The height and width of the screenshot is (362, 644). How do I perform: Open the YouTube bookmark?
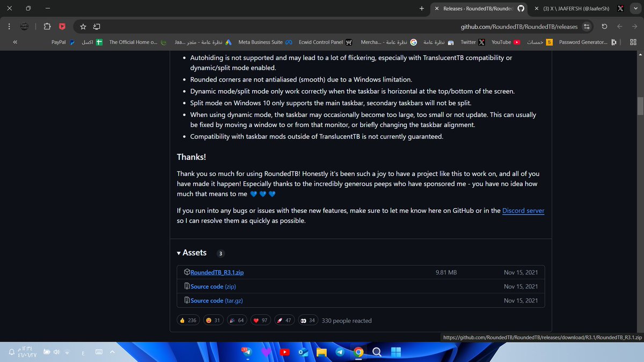(x=506, y=42)
